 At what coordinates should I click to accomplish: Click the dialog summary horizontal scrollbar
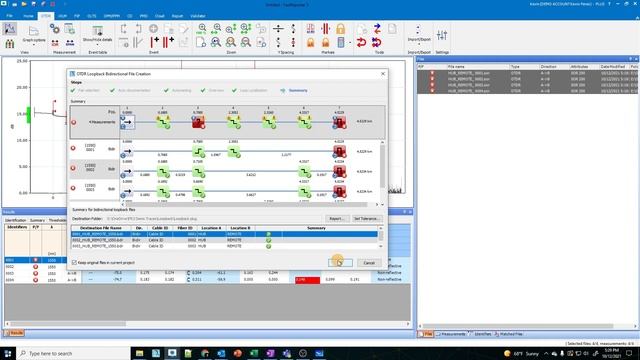pyautogui.click(x=248, y=204)
